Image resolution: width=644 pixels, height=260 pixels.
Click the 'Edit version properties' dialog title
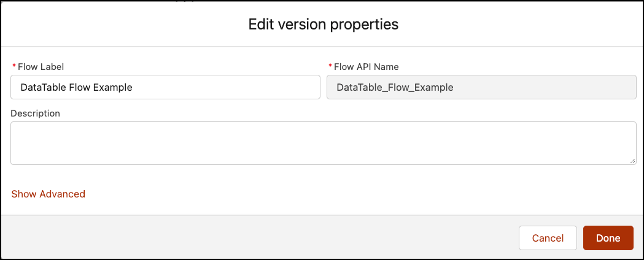323,25
